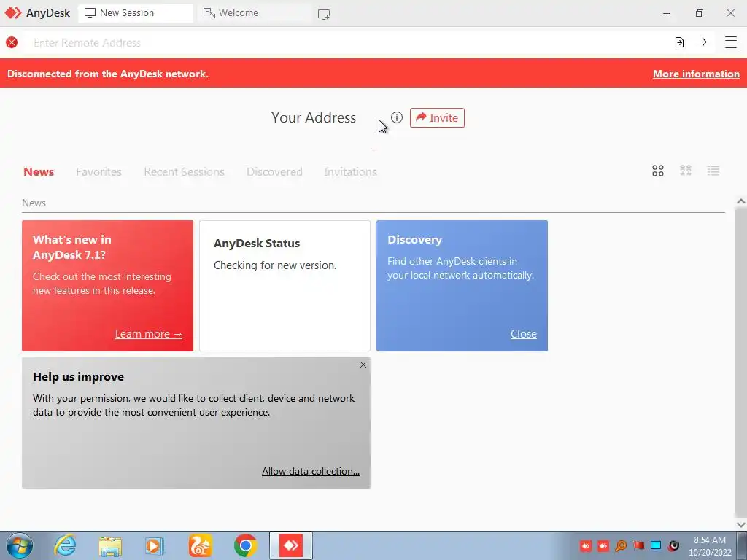Click Close on the Discovery card
Viewport: 747px width, 560px height.
coord(524,334)
